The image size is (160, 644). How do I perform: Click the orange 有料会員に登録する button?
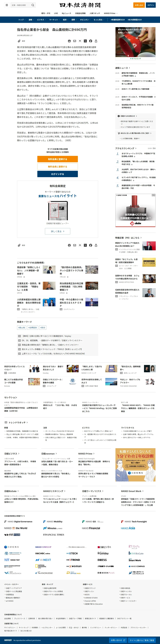tap(57, 159)
